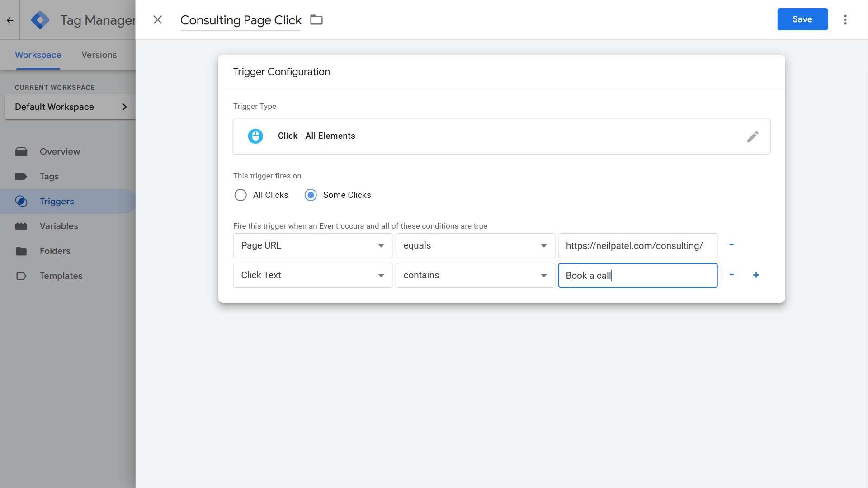This screenshot has height=488, width=868.
Task: Select the Some Clicks radio button
Action: coord(311,195)
